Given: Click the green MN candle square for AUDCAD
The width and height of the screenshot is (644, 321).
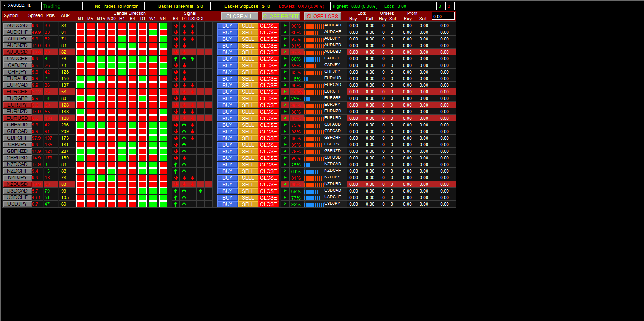Looking at the screenshot, I should click(163, 26).
